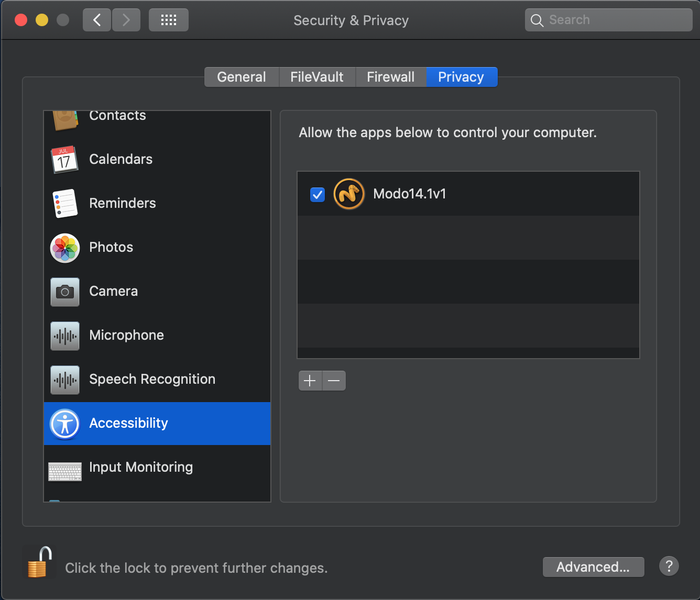
Task: Select the Microphone waveform icon
Action: 64,335
